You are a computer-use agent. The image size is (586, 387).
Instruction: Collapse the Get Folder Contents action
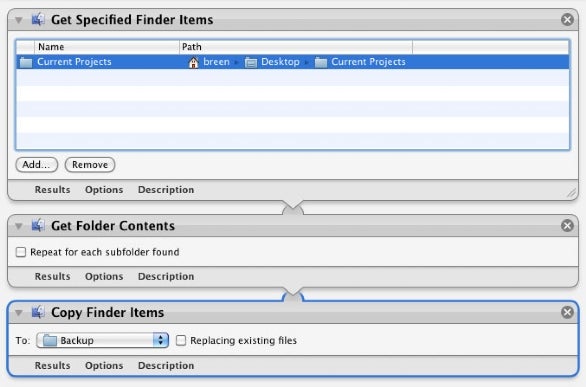(19, 226)
